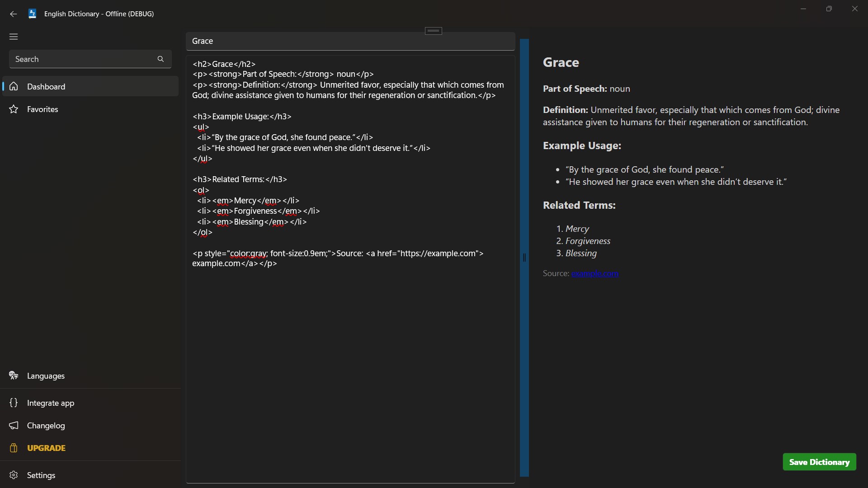This screenshot has height=488, width=868.
Task: Follow the example.com source link
Action: (x=595, y=273)
